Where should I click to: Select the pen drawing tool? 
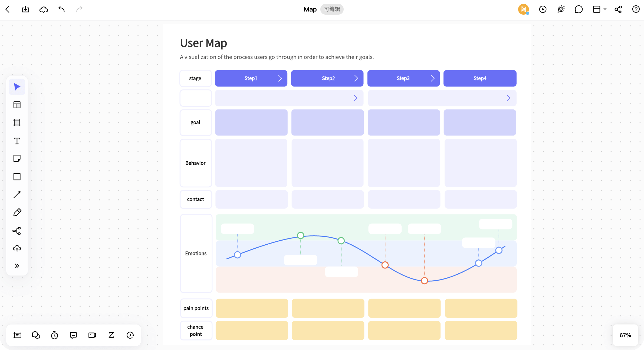pos(17,212)
